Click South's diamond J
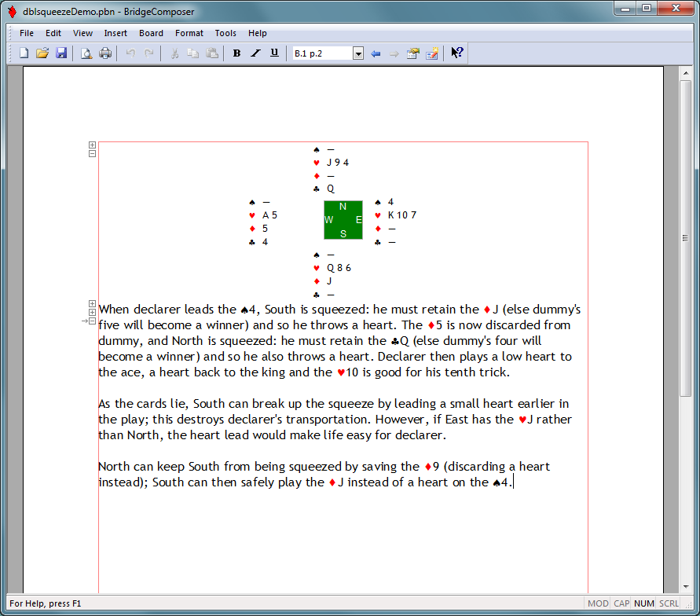This screenshot has width=700, height=616. click(329, 281)
